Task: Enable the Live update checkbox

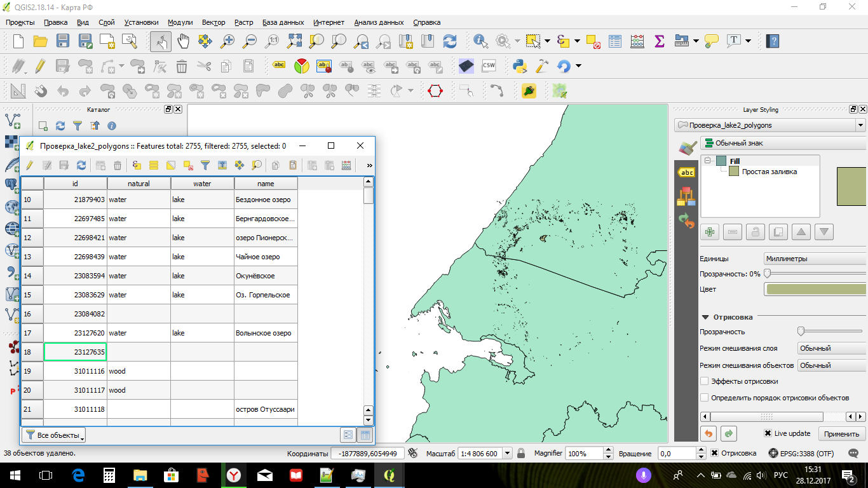Action: (768, 433)
